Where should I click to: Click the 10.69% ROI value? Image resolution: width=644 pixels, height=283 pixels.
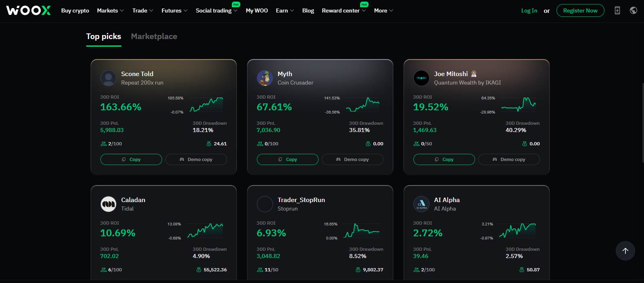pos(118,233)
